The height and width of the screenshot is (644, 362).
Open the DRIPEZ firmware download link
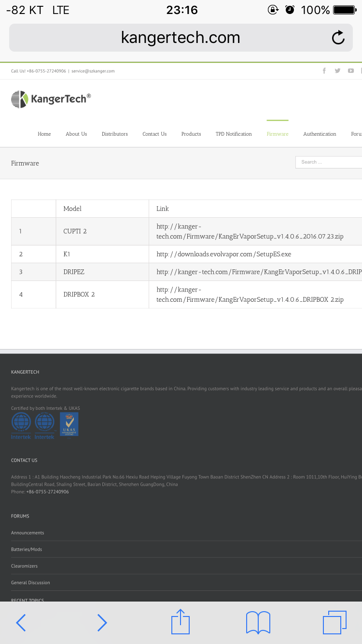[x=259, y=272]
